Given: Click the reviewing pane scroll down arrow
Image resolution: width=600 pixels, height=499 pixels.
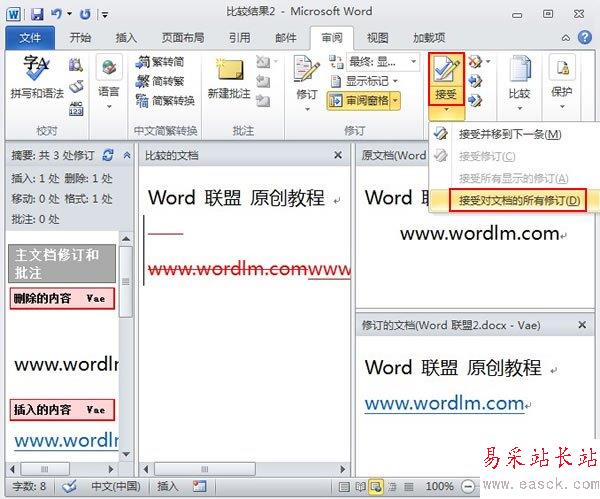Looking at the screenshot, I should pos(126,454).
